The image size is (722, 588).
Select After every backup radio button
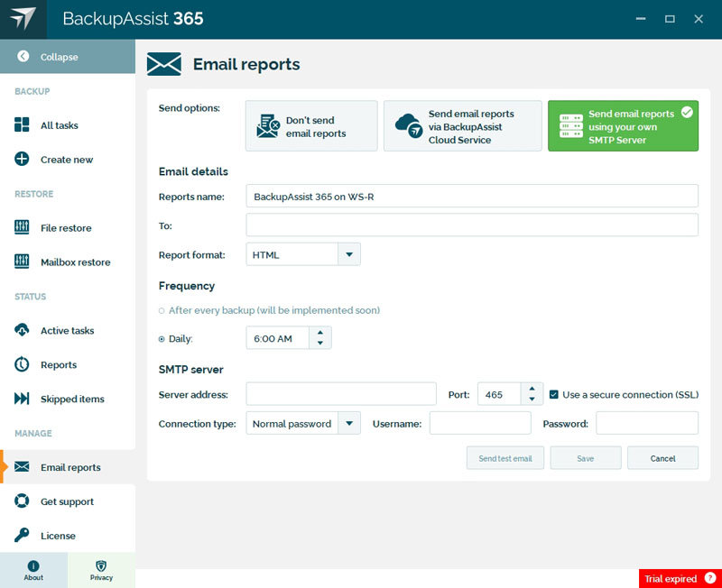click(162, 310)
